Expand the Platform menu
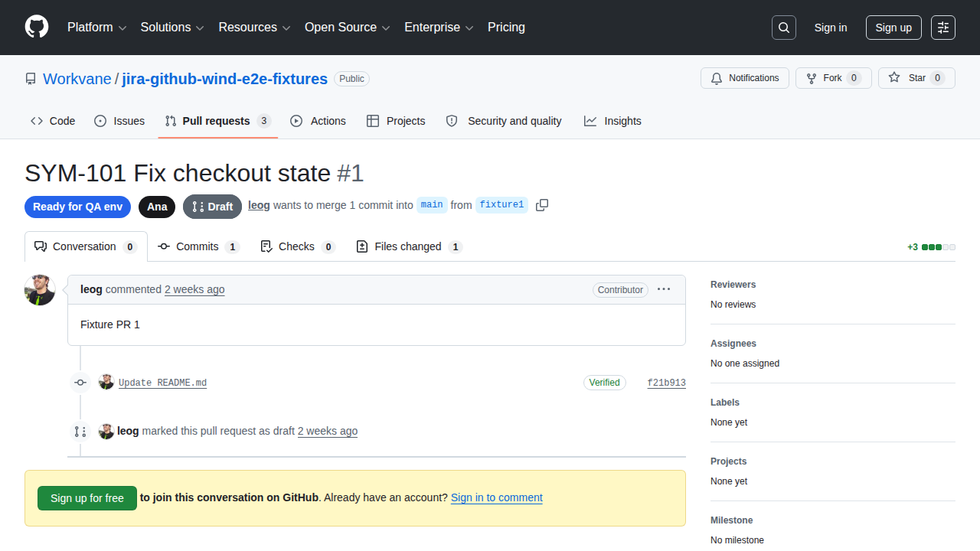Image resolution: width=980 pixels, height=551 pixels. [96, 27]
